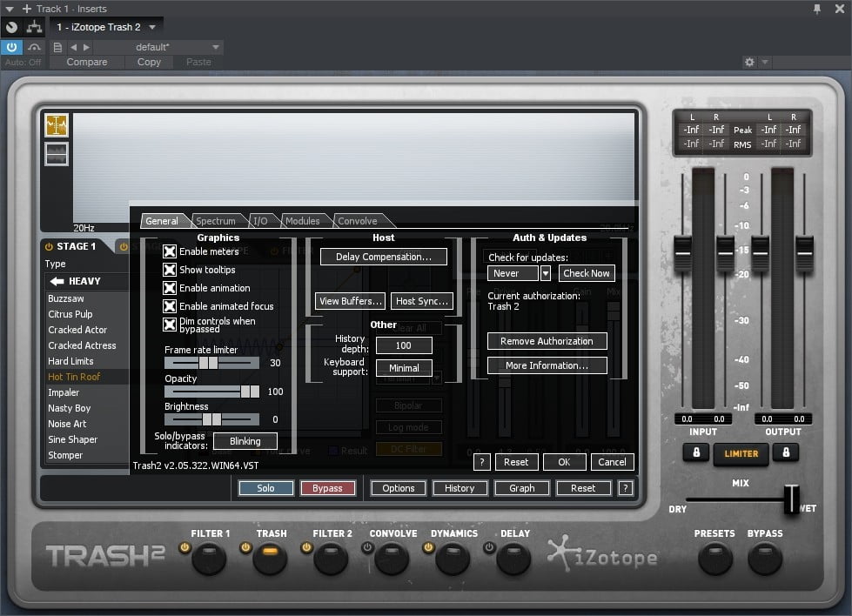The width and height of the screenshot is (852, 616).
Task: Open the I/O options tab
Action: click(x=260, y=221)
